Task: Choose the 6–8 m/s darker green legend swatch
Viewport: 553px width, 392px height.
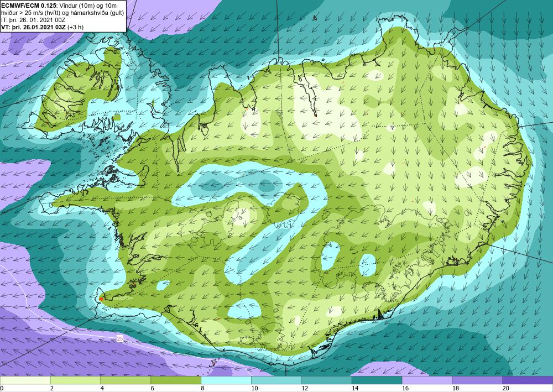Action: point(176,380)
